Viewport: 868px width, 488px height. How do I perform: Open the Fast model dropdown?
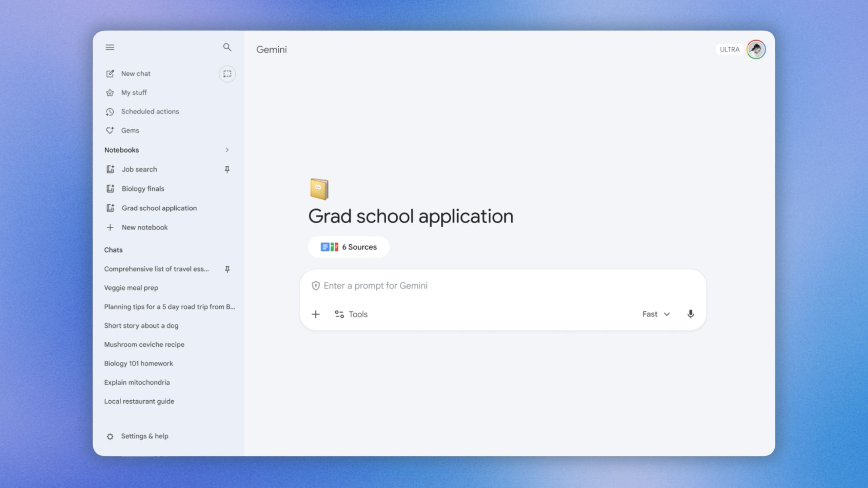pos(656,314)
